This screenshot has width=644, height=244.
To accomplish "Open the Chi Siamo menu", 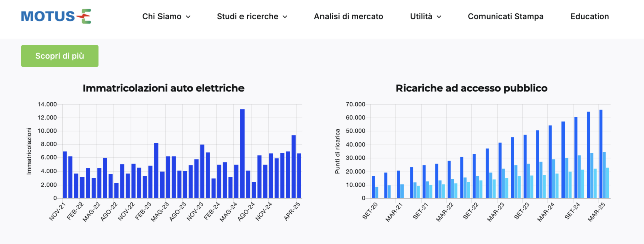I will point(162,16).
